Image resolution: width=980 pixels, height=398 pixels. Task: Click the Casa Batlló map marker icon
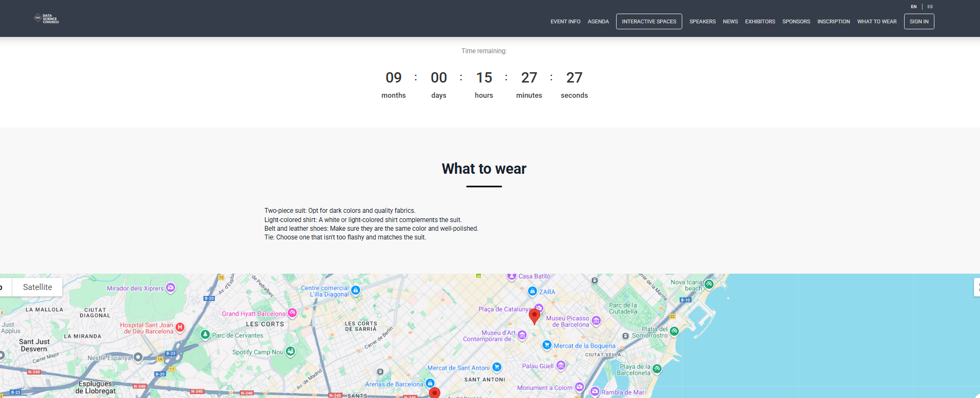511,276
